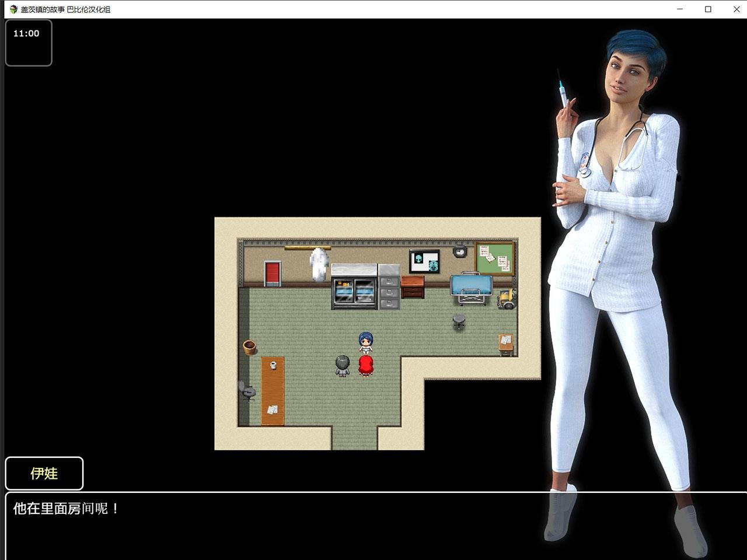Image resolution: width=747 pixels, height=560 pixels.
Task: Click the red-haired character sprite
Action: [x=366, y=366]
